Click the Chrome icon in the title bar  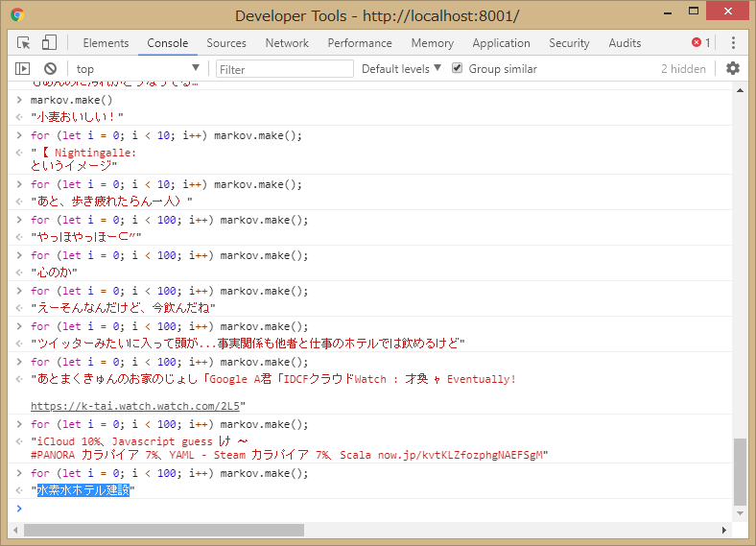pyautogui.click(x=18, y=15)
